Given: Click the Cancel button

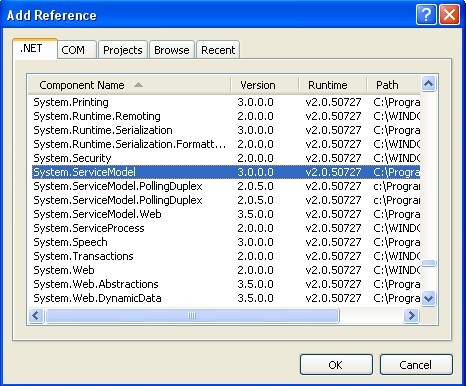Looking at the screenshot, I should tap(416, 365).
